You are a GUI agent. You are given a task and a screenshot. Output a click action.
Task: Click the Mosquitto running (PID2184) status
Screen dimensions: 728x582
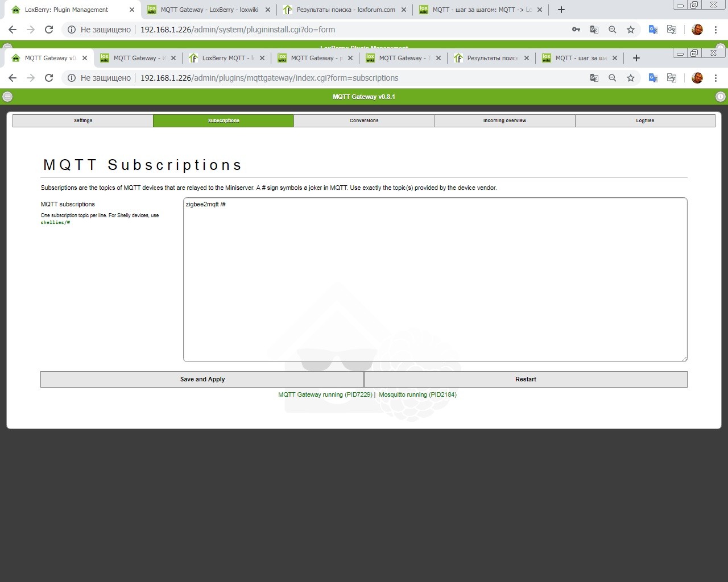tap(417, 394)
